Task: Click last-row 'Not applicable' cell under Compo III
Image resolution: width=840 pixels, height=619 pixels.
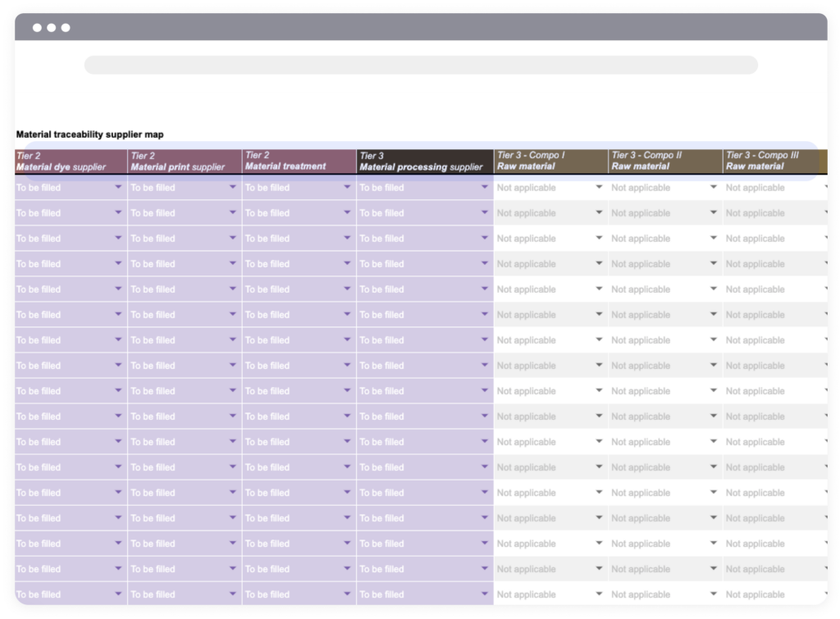Action: [775, 594]
